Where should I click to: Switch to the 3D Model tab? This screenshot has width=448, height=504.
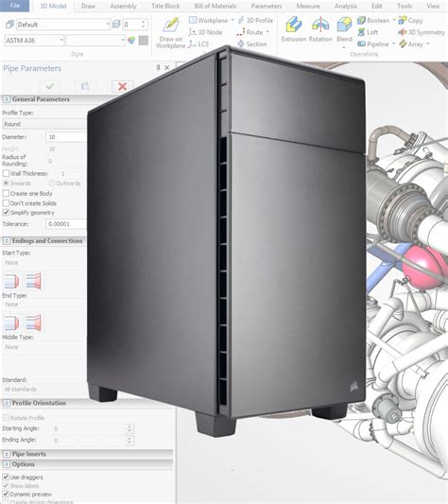53,6
